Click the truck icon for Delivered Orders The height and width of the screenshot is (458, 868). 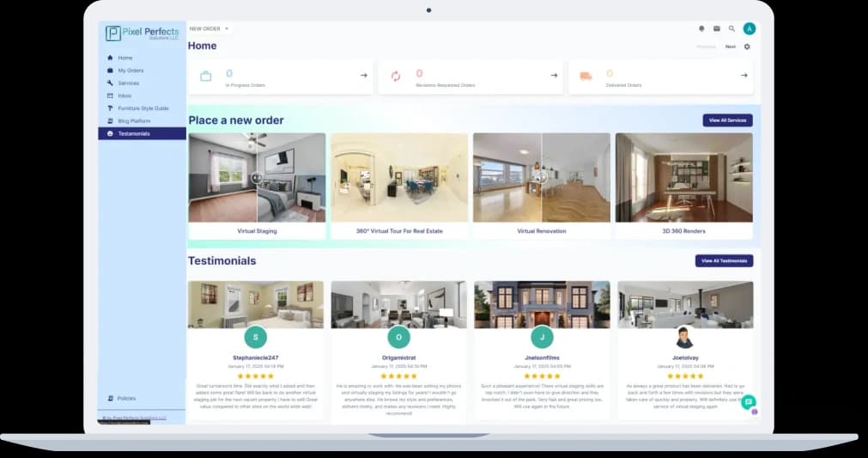pos(586,76)
